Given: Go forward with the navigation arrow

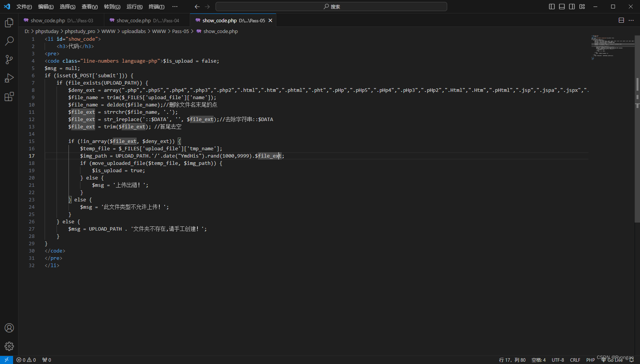Looking at the screenshot, I should click(x=207, y=7).
